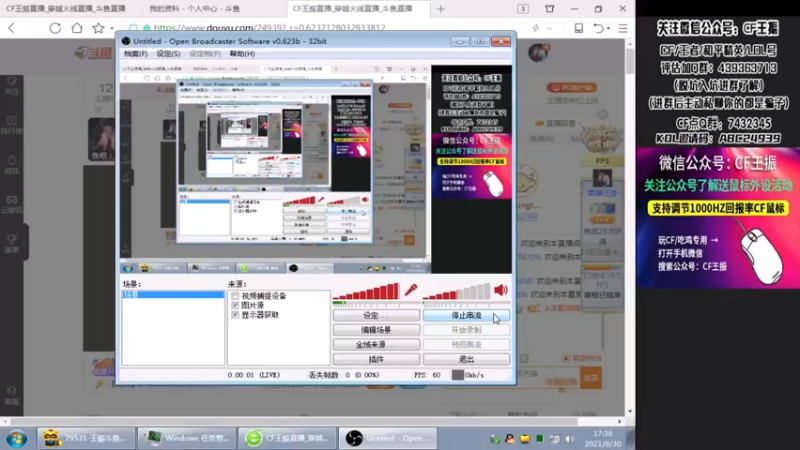Viewport: 800px width, 450px height.
Task: Open 79531-王振斗鱼 taskbar item
Action: (x=86, y=438)
